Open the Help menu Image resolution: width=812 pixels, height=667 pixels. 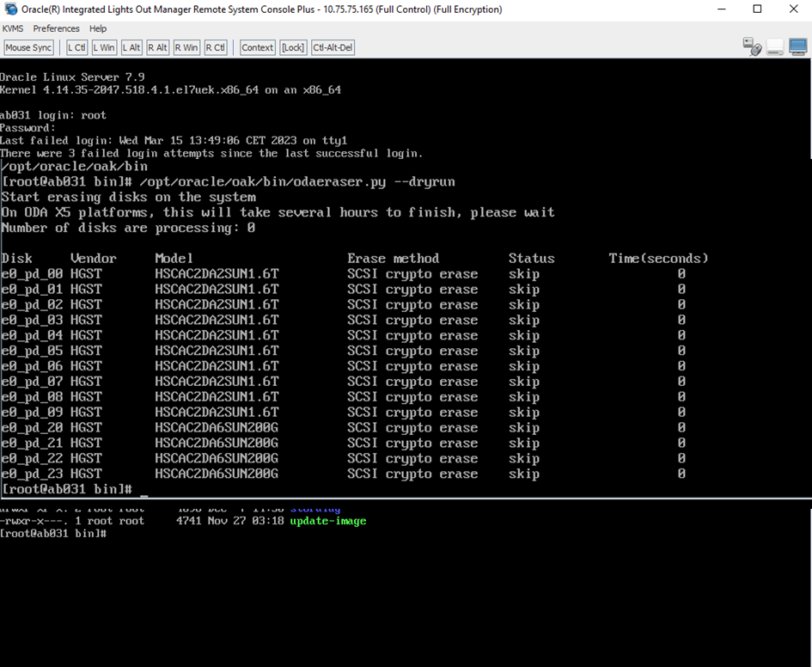(x=98, y=28)
